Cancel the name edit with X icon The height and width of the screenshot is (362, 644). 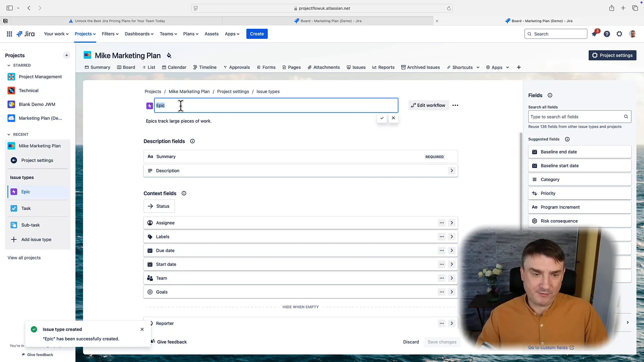pyautogui.click(x=393, y=118)
